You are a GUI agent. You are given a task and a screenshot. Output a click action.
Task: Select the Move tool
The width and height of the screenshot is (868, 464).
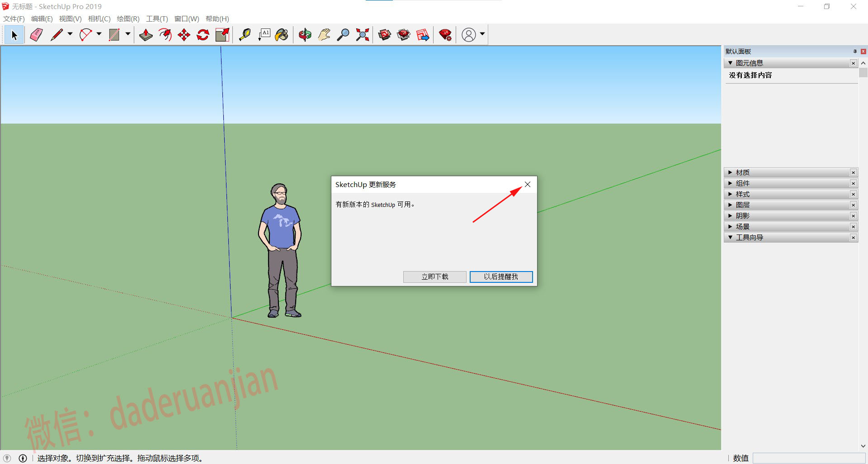[184, 35]
